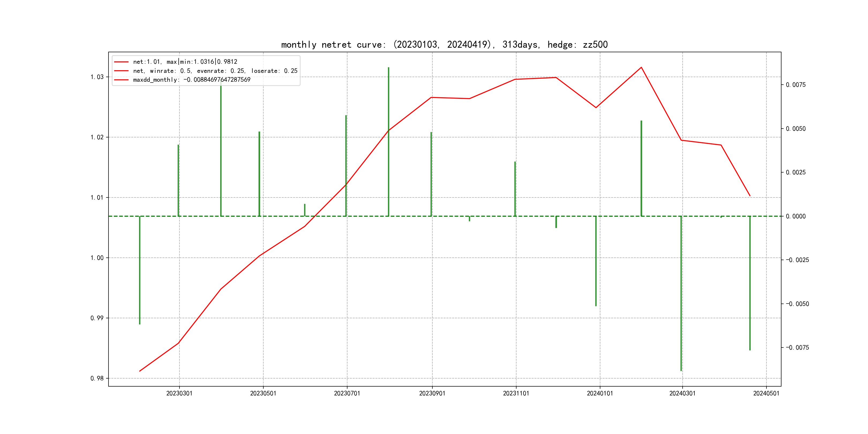Click the 20230701 x-axis label

click(x=347, y=393)
